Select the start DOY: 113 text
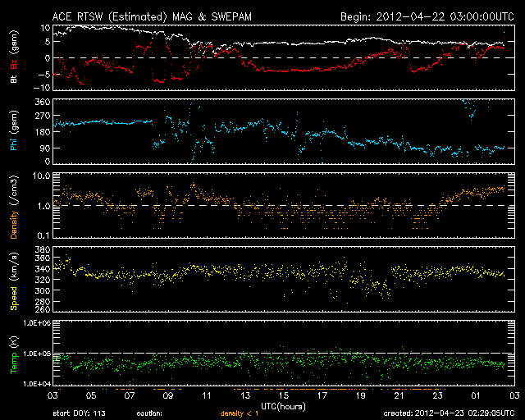 pyautogui.click(x=80, y=413)
